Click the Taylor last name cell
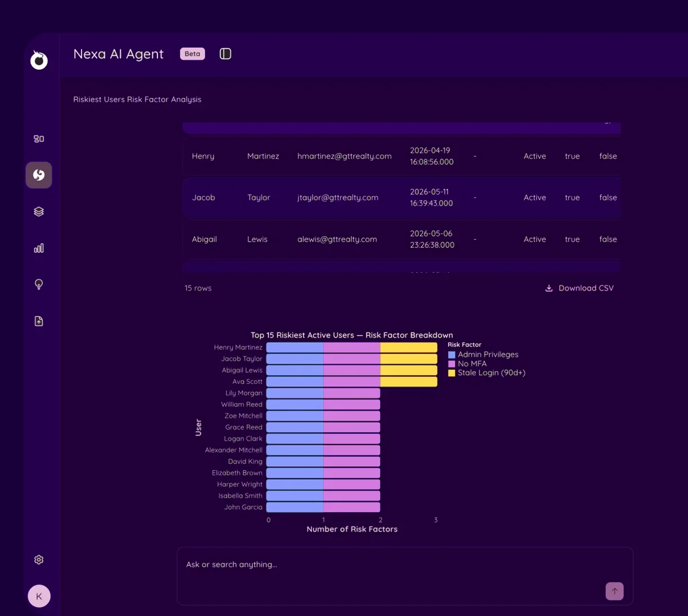Image resolution: width=688 pixels, height=616 pixels. (x=259, y=198)
